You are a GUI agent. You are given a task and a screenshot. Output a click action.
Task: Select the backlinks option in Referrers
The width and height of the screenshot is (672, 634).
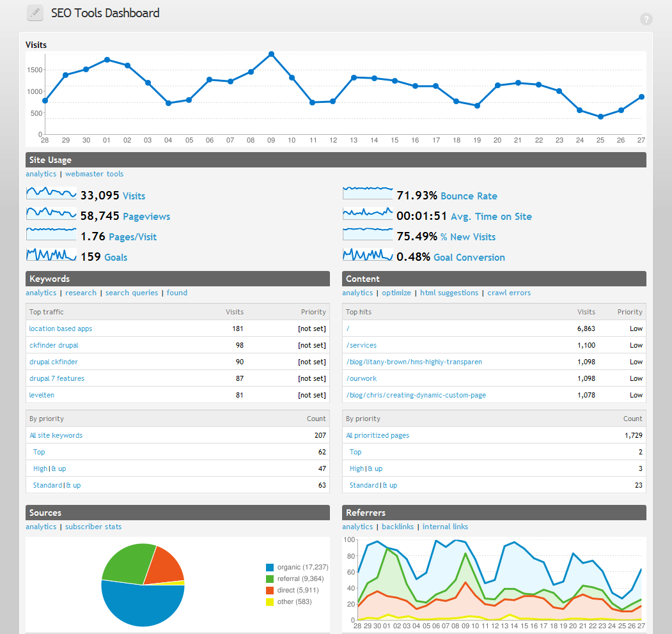[x=398, y=526]
